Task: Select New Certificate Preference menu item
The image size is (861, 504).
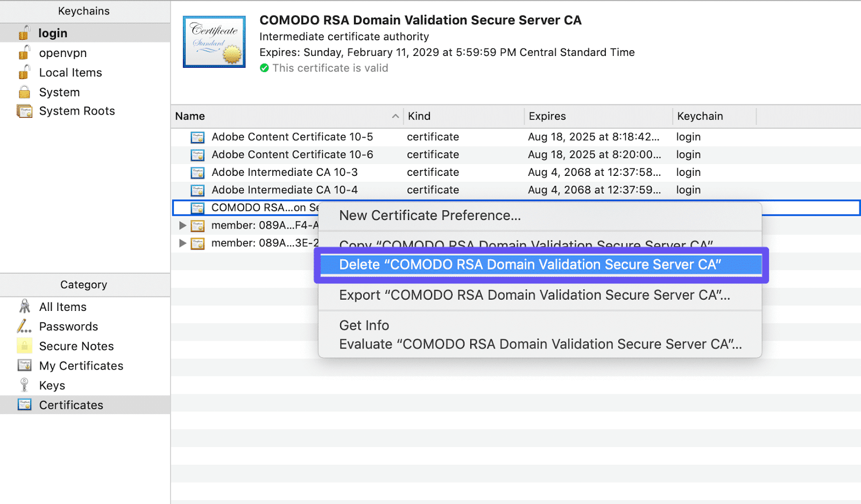Action: click(429, 215)
